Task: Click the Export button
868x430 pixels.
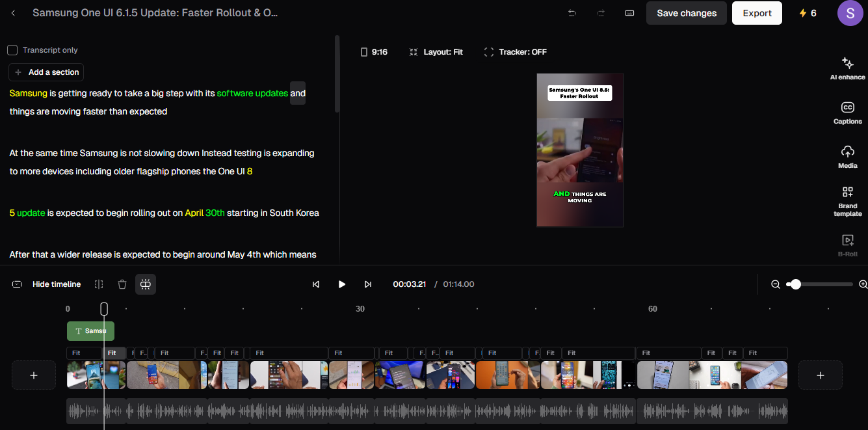Action: pos(757,13)
